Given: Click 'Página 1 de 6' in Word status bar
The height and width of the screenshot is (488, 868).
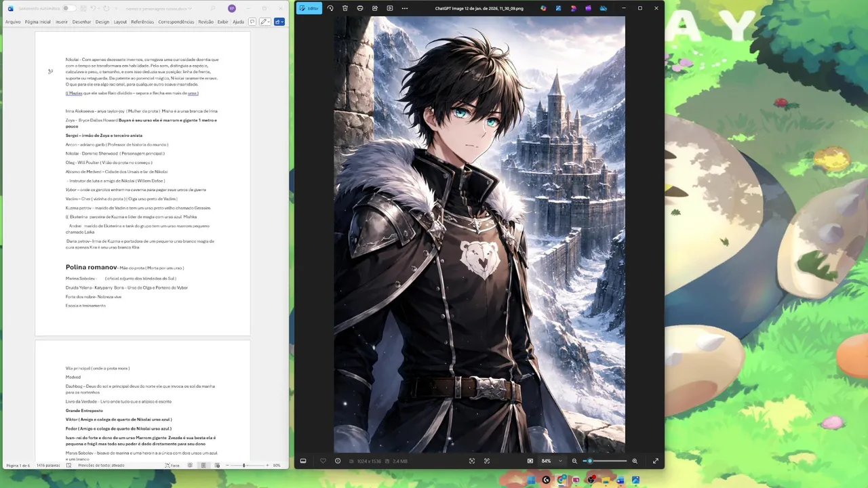Looking at the screenshot, I should click(18, 466).
